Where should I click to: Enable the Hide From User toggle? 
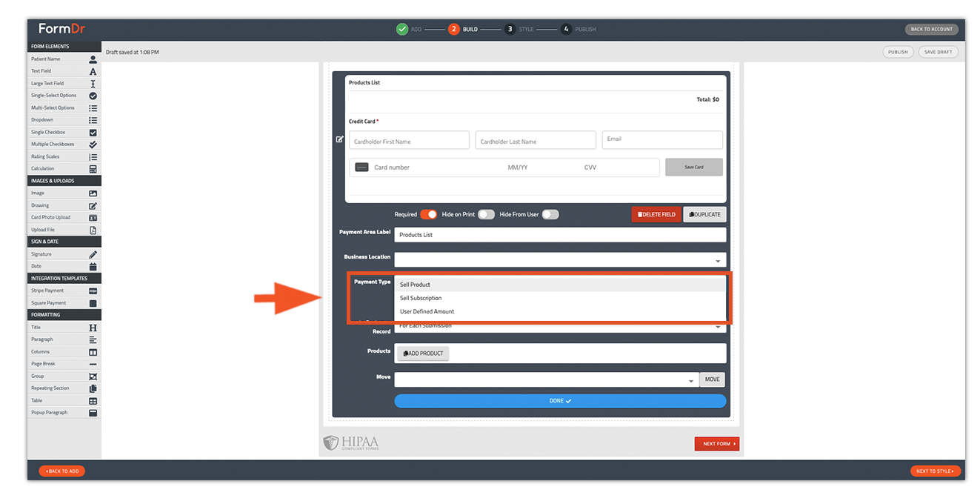[550, 214]
